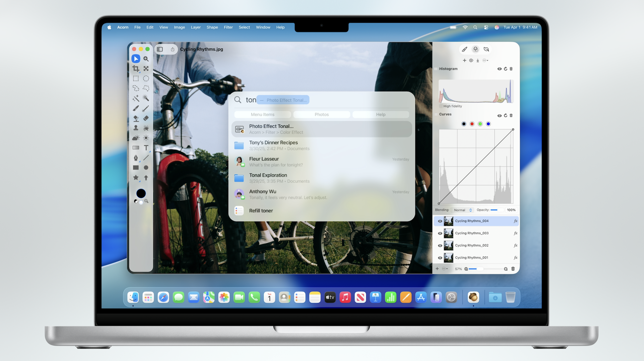Select the red curves channel swatch
The width and height of the screenshot is (644, 361).
(472, 124)
